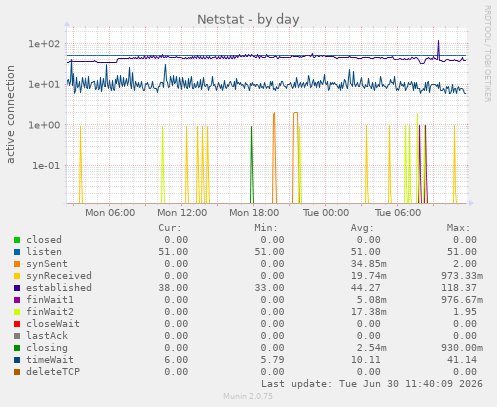Click the 'Mon 18:00' x-axis label
Image resolution: width=497 pixels, height=407 pixels.
coord(254,213)
